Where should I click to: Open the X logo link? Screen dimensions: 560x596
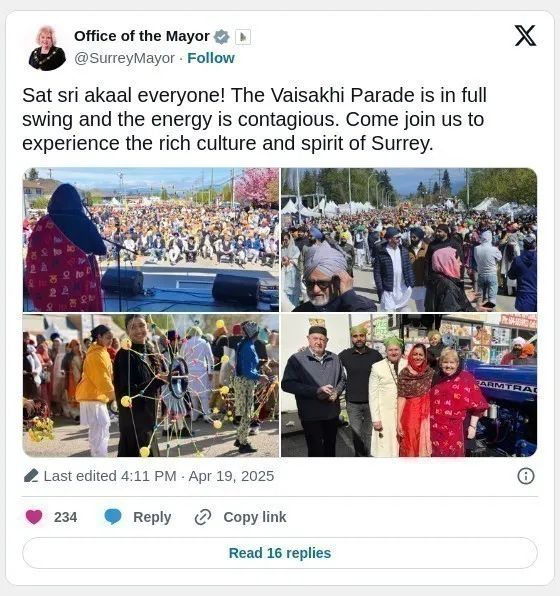pos(525,36)
